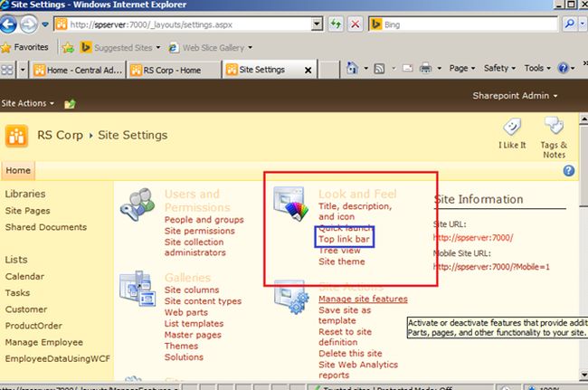Open the Page menu
588x390 pixels.
tap(462, 68)
